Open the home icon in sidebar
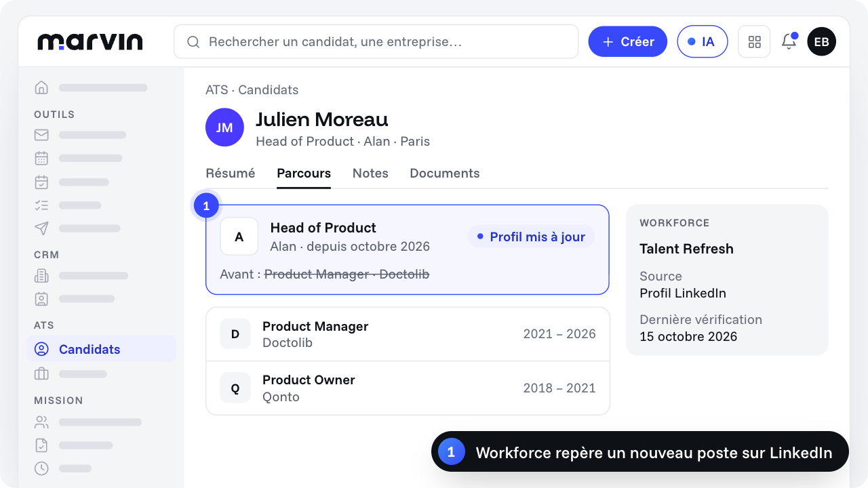The height and width of the screenshot is (488, 868). 41,87
